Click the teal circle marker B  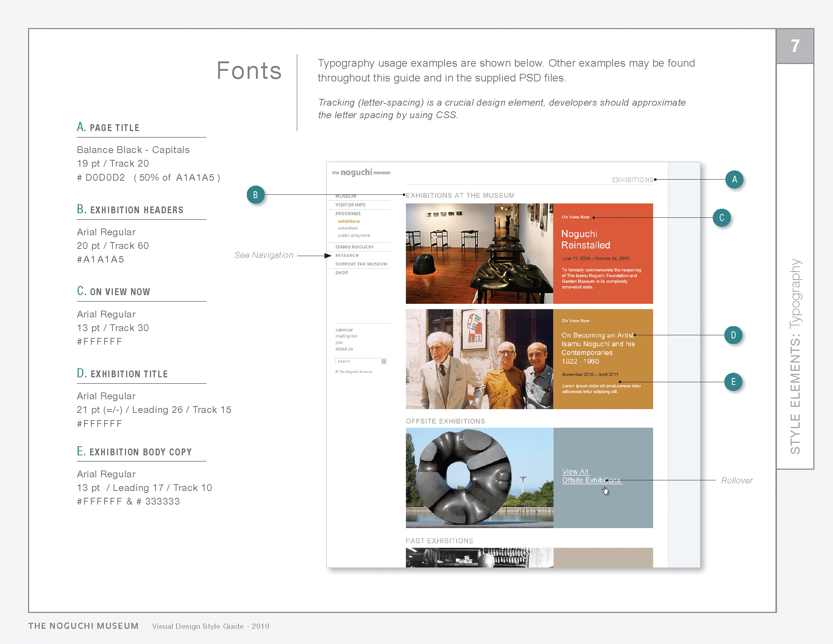tap(256, 195)
